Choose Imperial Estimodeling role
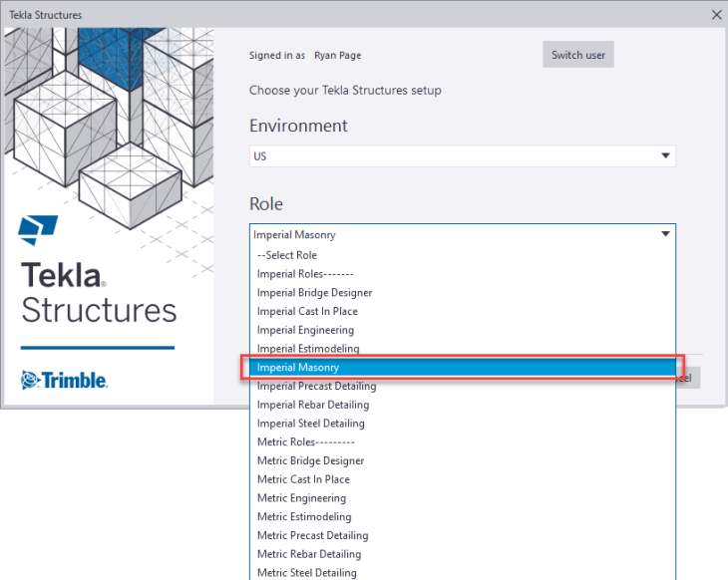728x580 pixels. pyautogui.click(x=462, y=349)
